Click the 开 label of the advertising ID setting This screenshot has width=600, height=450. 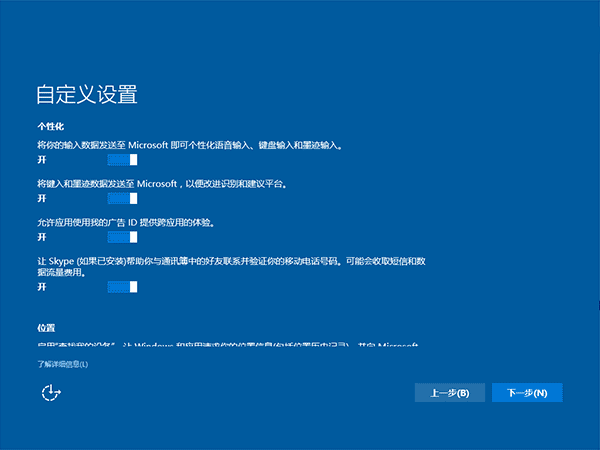tap(42, 237)
